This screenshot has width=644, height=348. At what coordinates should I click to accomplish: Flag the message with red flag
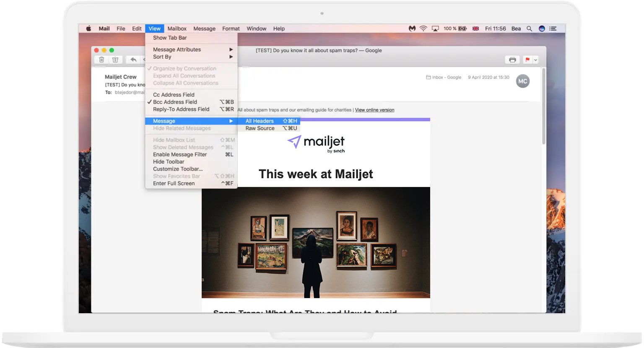tap(527, 60)
